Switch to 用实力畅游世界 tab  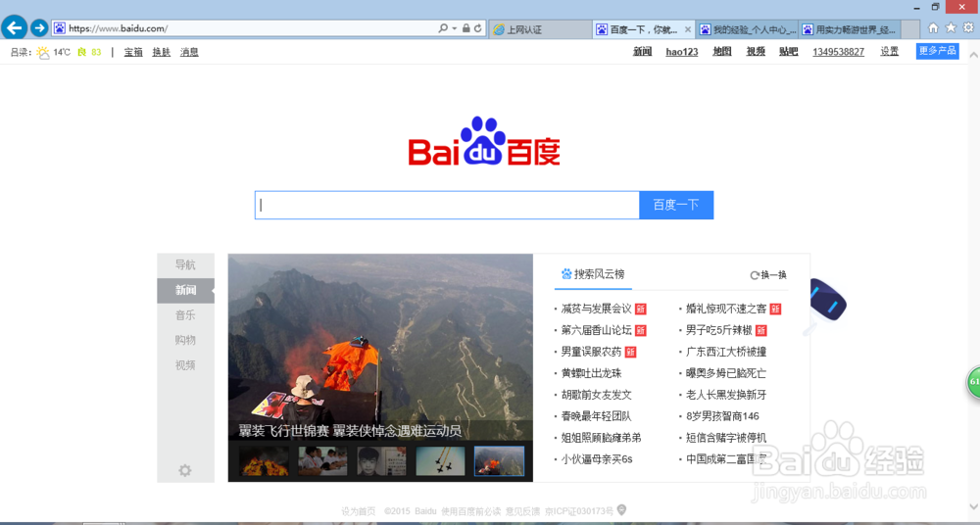(850, 29)
